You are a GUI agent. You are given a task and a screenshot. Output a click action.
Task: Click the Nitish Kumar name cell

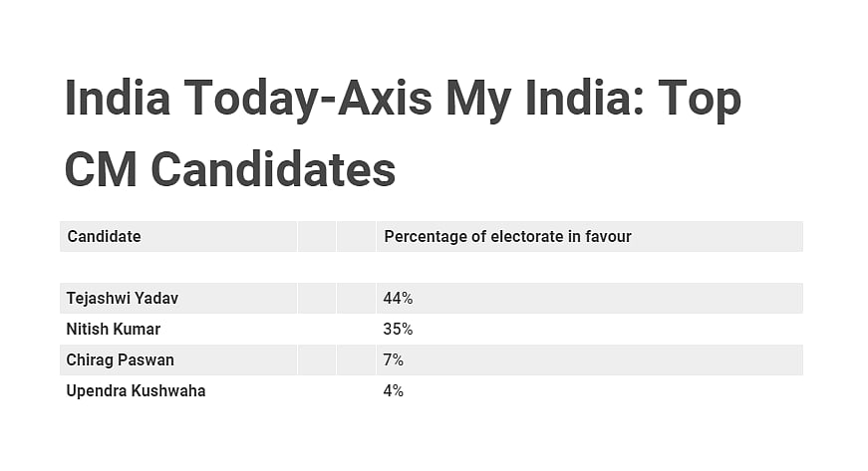113,329
